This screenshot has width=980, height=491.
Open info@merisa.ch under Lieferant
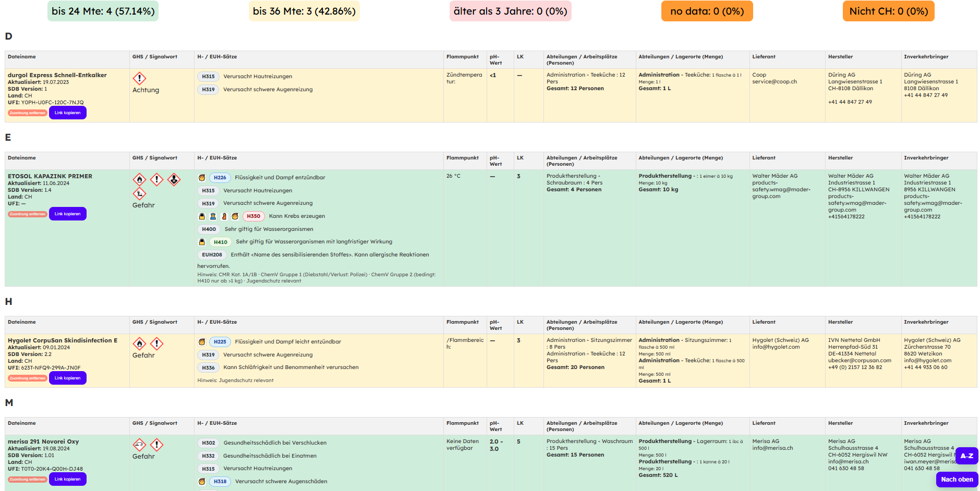(772, 448)
